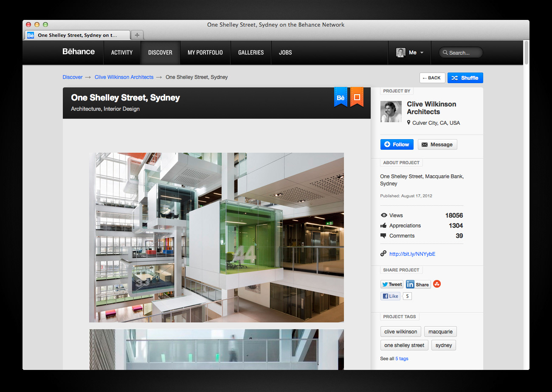
Task: Click the Comments count '39'
Action: pos(459,236)
